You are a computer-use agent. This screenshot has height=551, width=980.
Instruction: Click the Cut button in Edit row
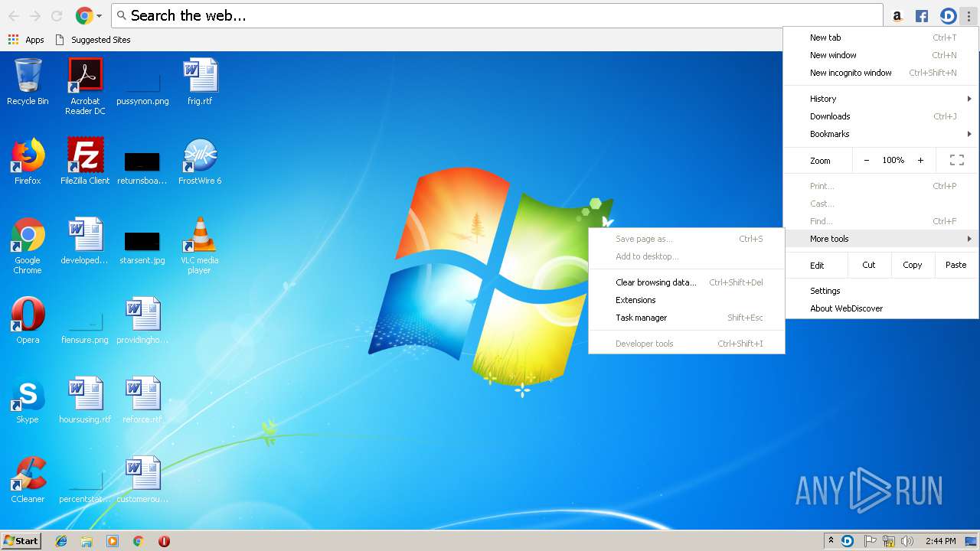[x=869, y=265]
